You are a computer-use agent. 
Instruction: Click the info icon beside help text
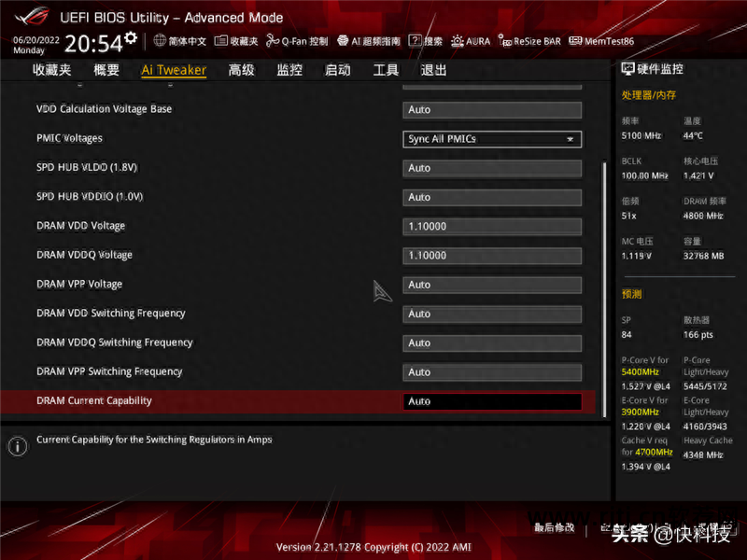point(18,446)
